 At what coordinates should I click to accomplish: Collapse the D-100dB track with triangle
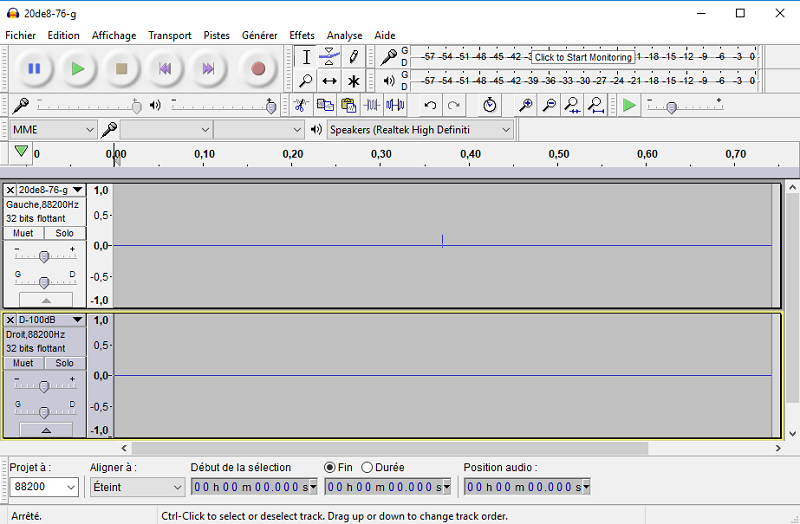point(46,430)
